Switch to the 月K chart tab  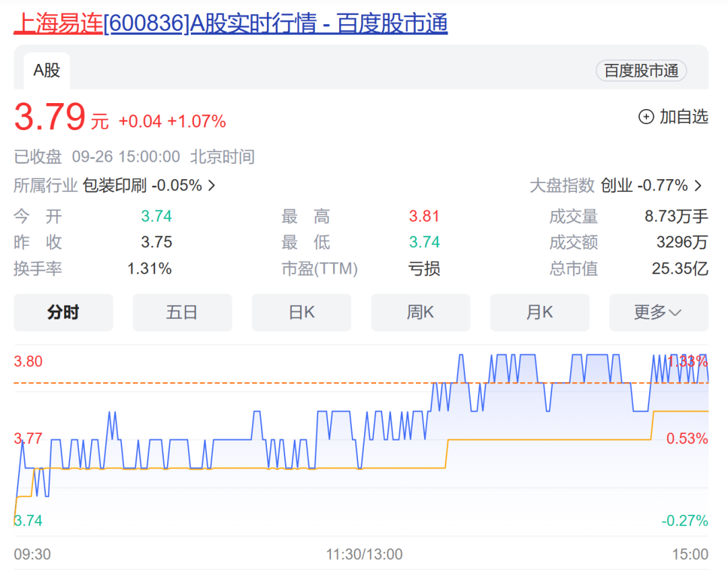(540, 313)
